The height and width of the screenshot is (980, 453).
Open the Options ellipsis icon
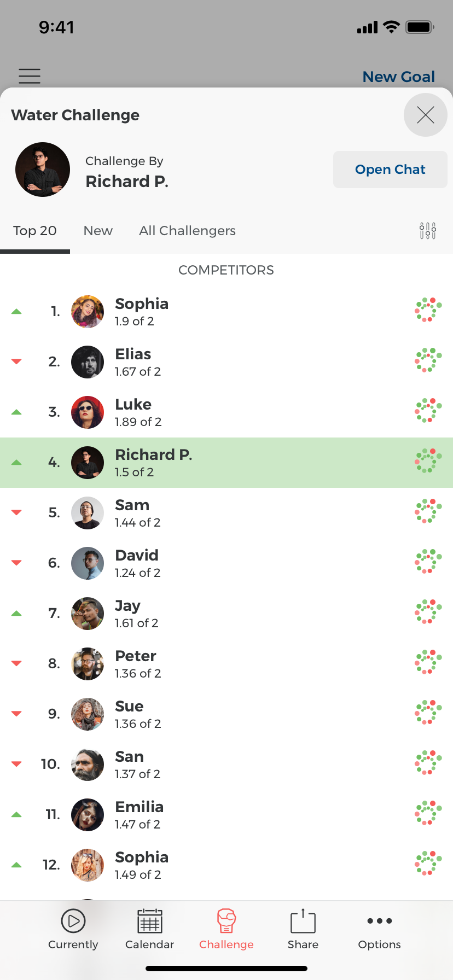379,920
